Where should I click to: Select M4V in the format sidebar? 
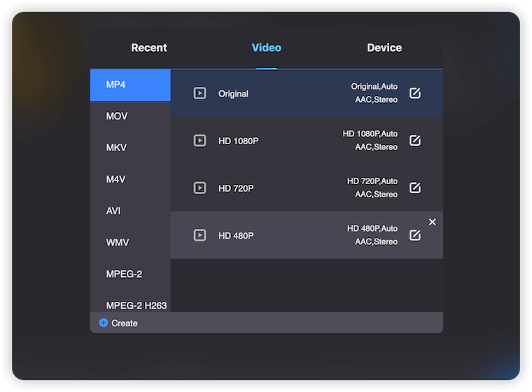(x=115, y=179)
